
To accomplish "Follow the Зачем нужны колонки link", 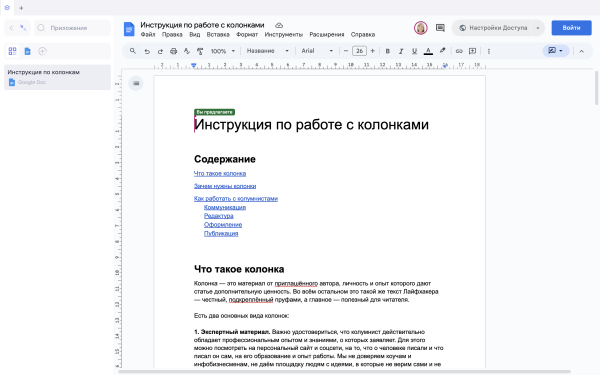I will (x=225, y=186).
